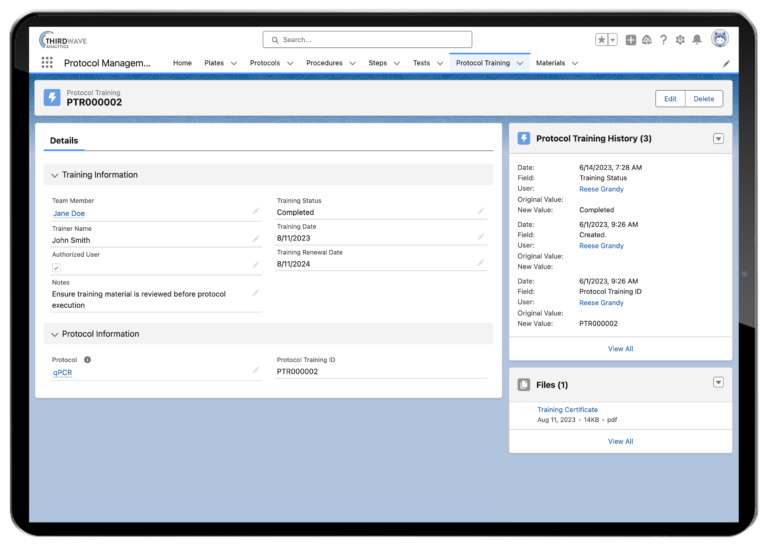The width and height of the screenshot is (768, 549).
Task: Click the Files (1) panel title
Action: 552,385
